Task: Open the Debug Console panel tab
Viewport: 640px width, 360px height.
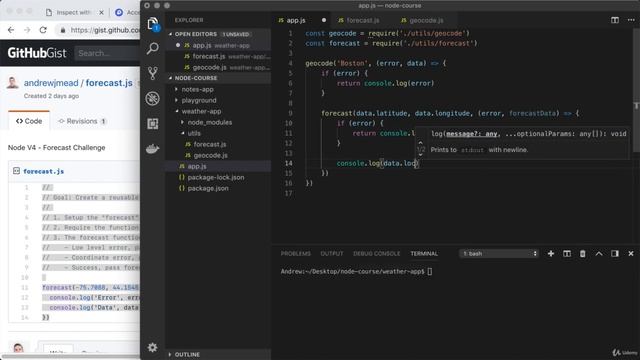Action: pyautogui.click(x=376, y=253)
